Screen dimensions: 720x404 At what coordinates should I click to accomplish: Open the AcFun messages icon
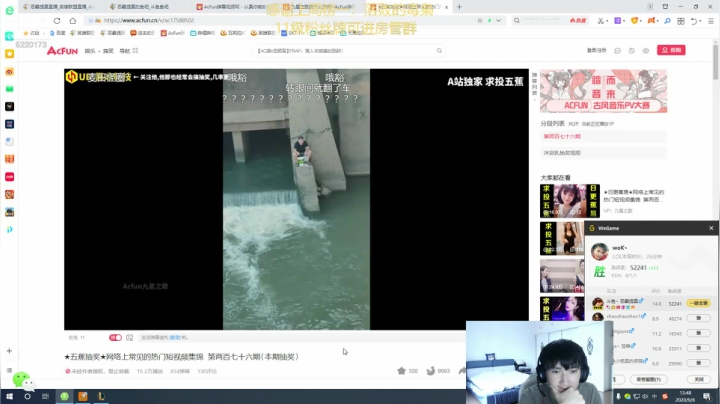(617, 50)
